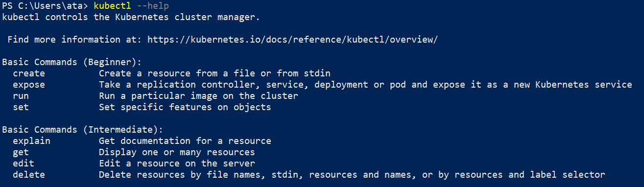Click 'Get documentation for a resource' text

coord(185,141)
